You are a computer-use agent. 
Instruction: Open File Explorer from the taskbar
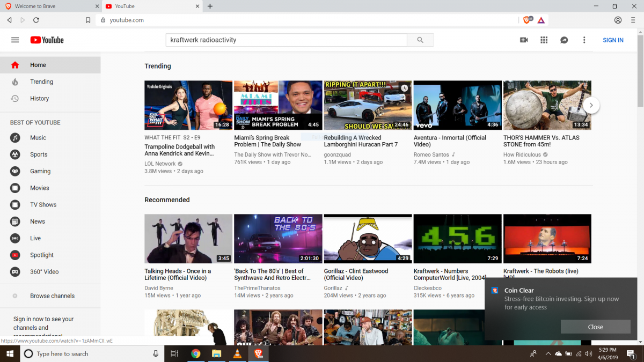pyautogui.click(x=216, y=353)
